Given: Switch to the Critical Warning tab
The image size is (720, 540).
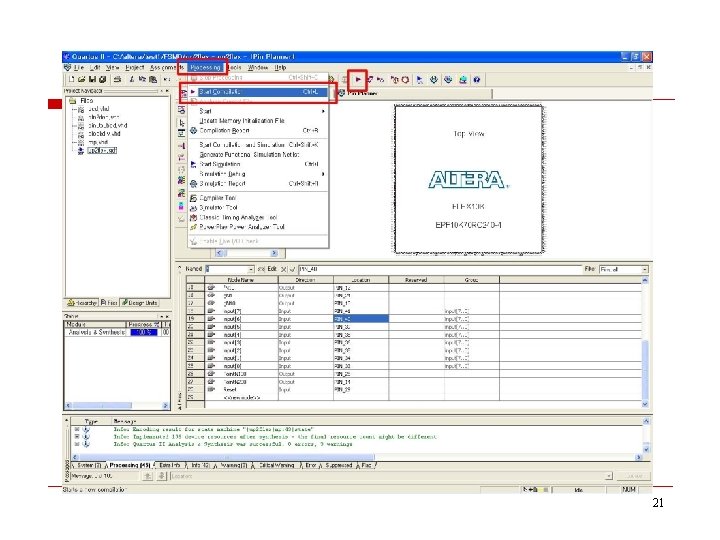Looking at the screenshot, I should pos(276,465).
